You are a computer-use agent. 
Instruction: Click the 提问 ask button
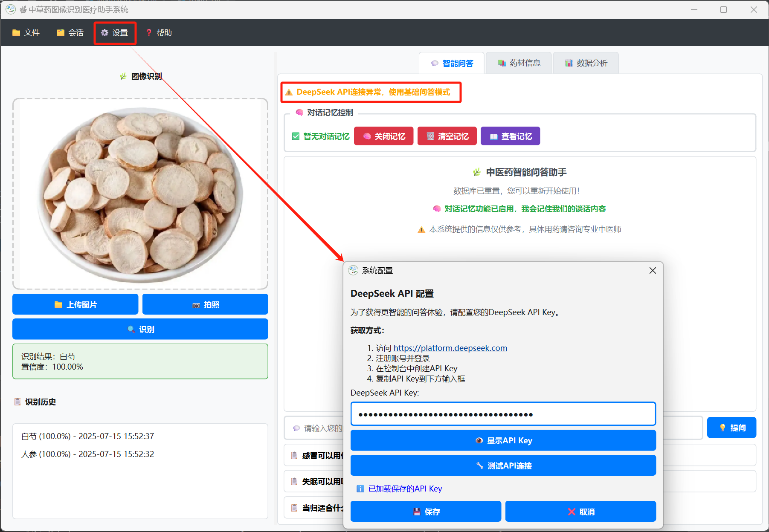(731, 428)
